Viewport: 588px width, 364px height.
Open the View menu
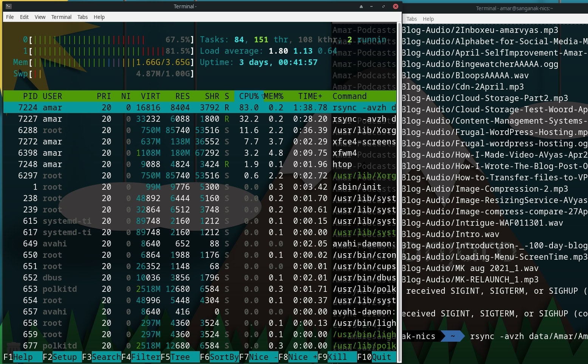(40, 17)
